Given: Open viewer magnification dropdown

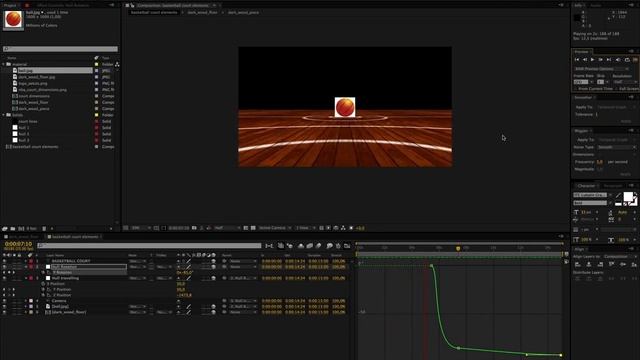Looking at the screenshot, I should pyautogui.click(x=141, y=228).
